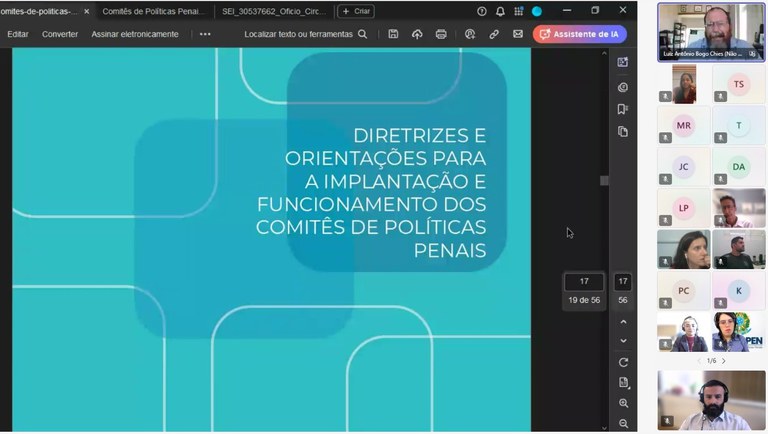
Task: Rotate the page with sidebar rotate icon
Action: tap(623, 362)
